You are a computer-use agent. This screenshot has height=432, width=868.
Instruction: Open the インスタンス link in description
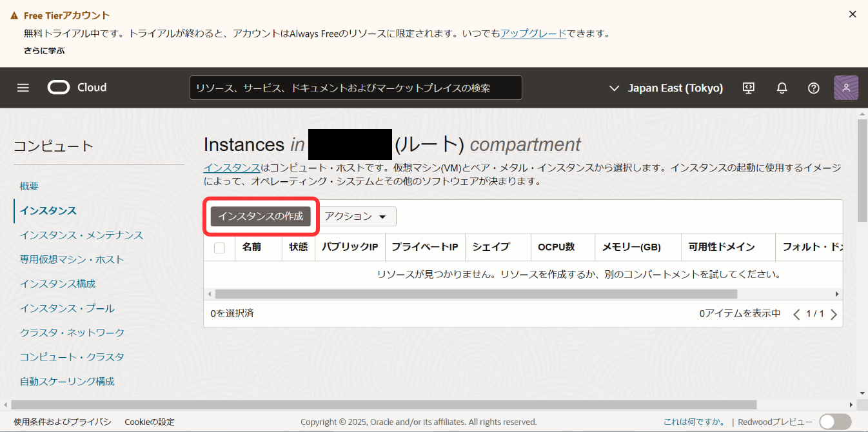coord(232,168)
